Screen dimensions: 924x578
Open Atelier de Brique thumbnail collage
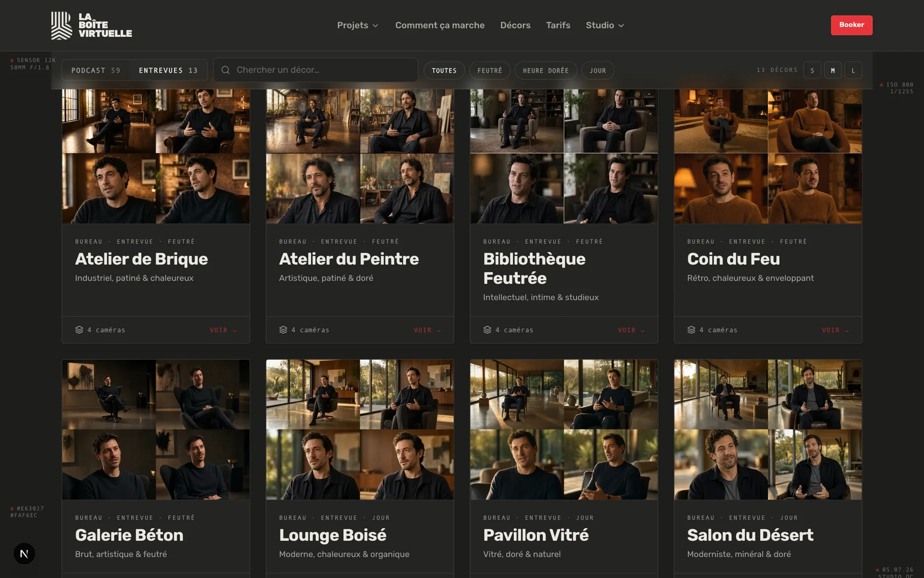pyautogui.click(x=156, y=156)
